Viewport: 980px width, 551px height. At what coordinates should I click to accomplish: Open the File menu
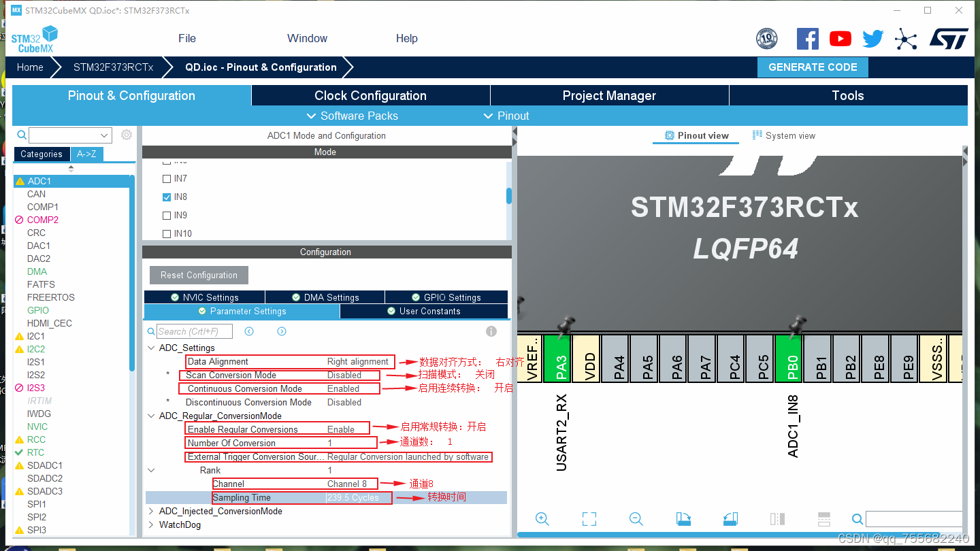(x=187, y=38)
